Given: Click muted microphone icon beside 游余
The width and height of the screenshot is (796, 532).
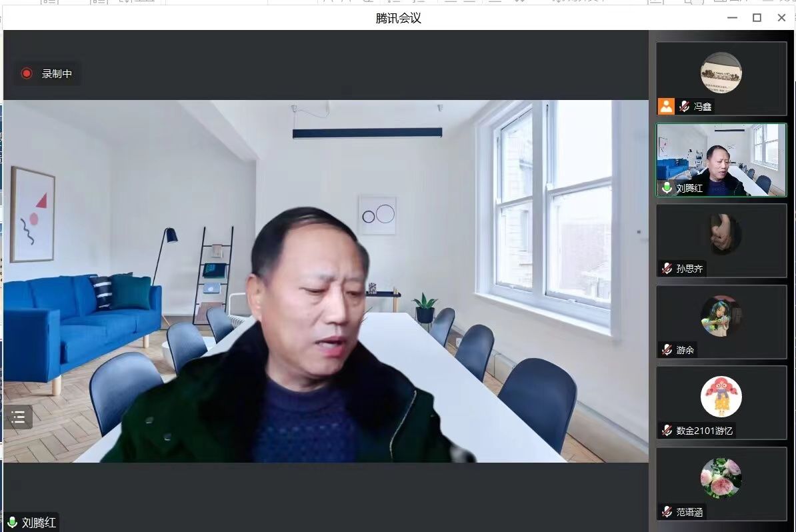Looking at the screenshot, I should click(667, 349).
